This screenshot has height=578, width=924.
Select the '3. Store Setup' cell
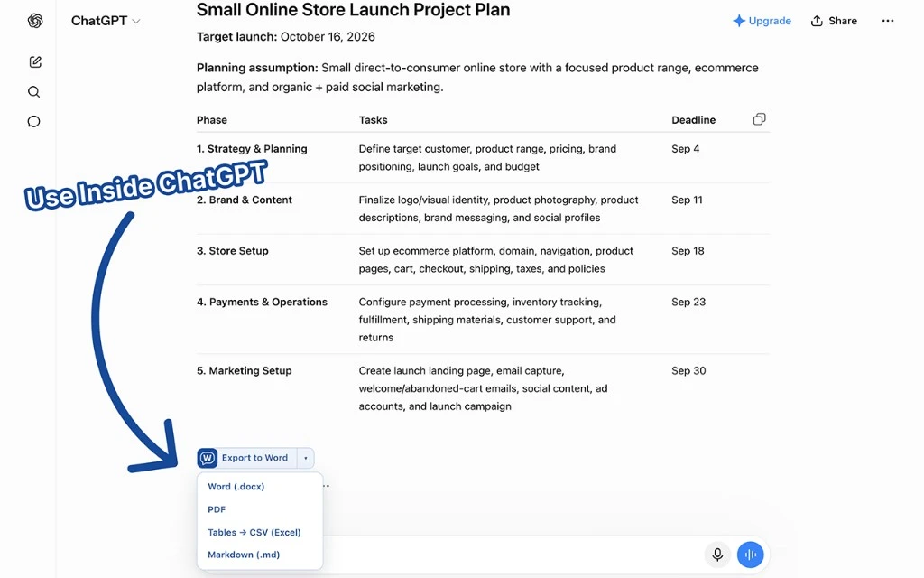click(232, 251)
